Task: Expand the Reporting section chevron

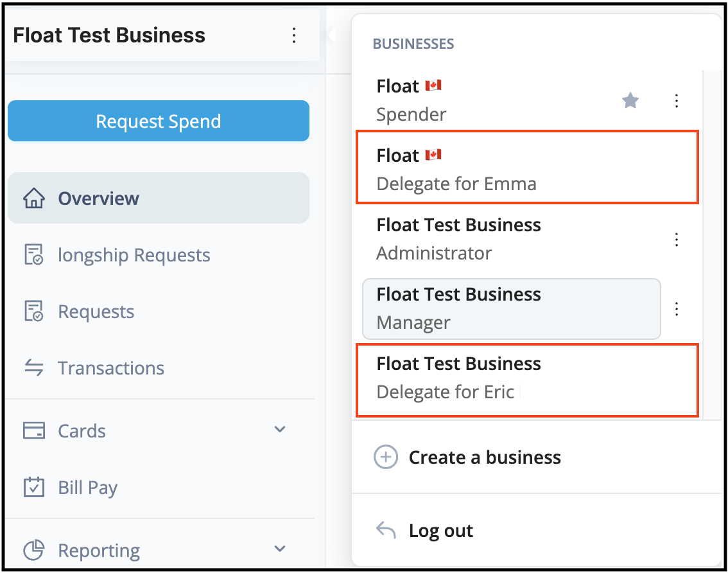Action: coord(280,549)
